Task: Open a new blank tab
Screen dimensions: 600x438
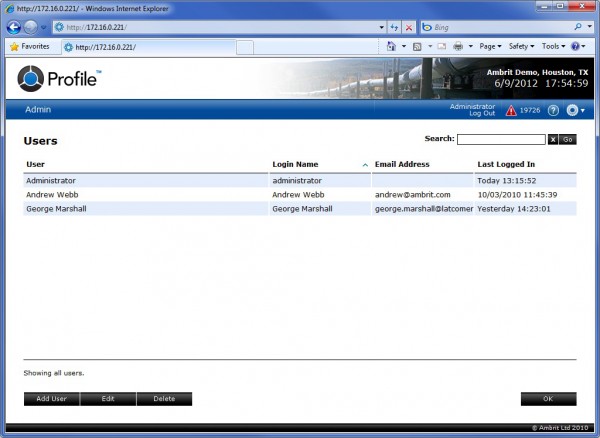Action: tap(245, 47)
